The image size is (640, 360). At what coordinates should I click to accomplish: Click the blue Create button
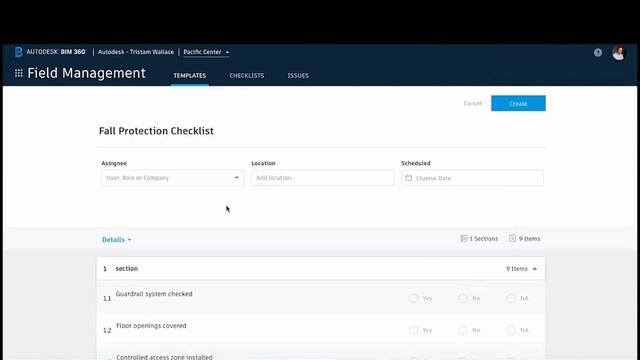click(x=518, y=103)
